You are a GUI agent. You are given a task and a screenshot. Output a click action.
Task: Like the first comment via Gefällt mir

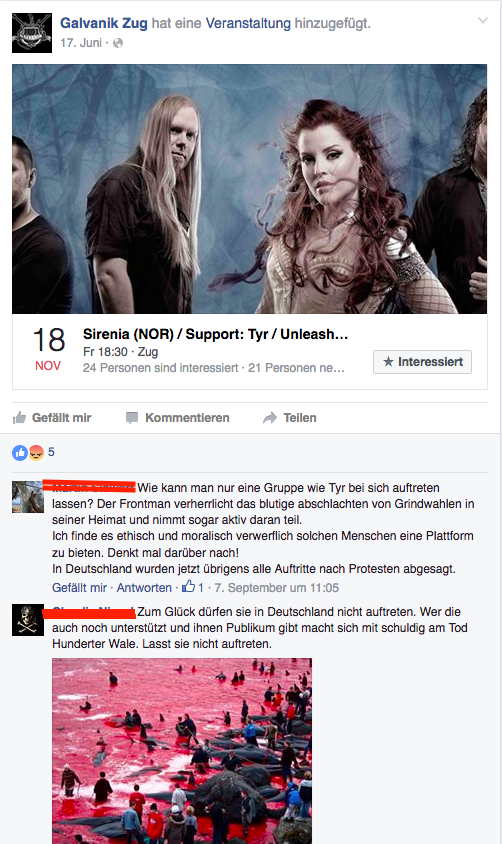click(x=80, y=588)
